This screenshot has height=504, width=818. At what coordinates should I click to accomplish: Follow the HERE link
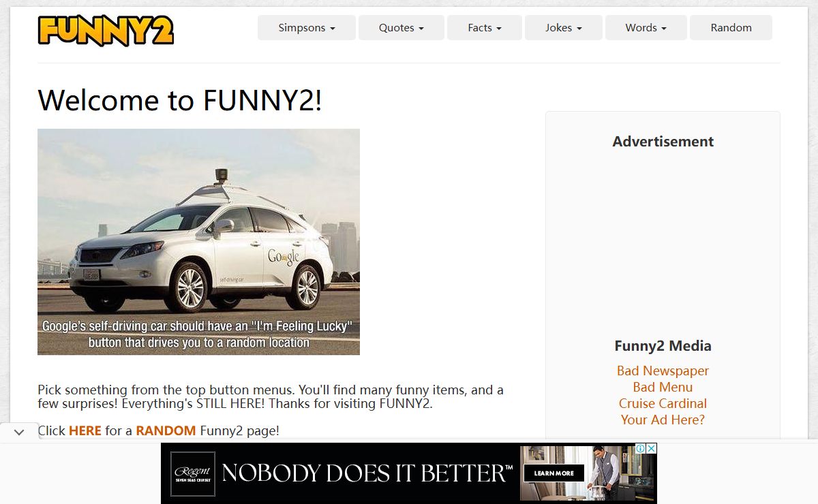pos(85,430)
